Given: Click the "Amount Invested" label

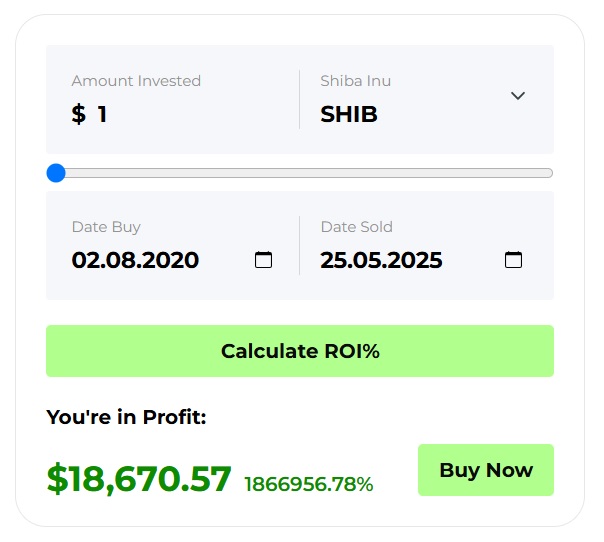Looking at the screenshot, I should tap(136, 81).
